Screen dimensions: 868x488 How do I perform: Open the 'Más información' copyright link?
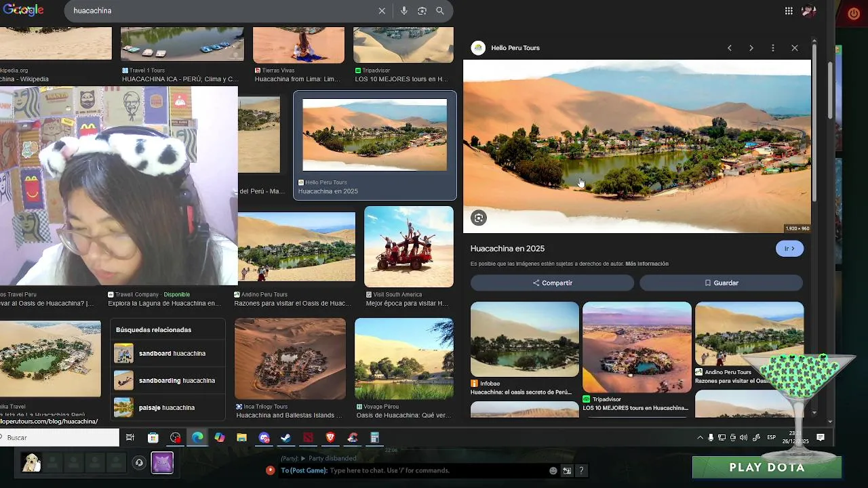(647, 264)
